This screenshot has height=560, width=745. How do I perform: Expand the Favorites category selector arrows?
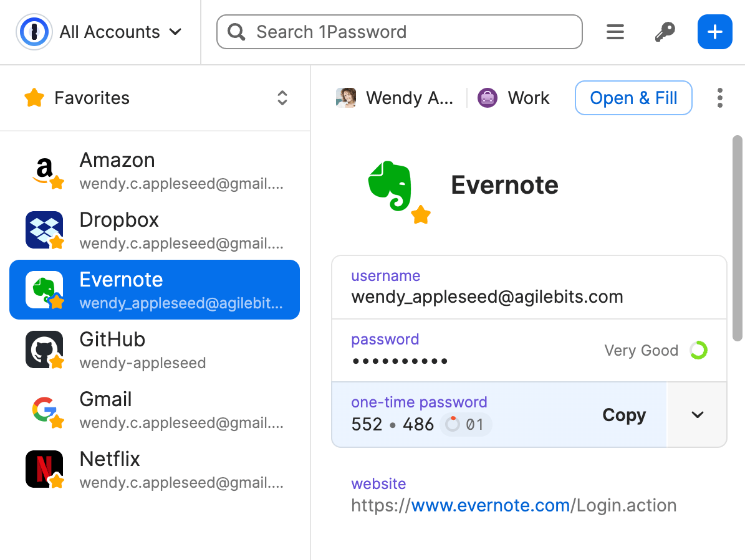pyautogui.click(x=282, y=98)
